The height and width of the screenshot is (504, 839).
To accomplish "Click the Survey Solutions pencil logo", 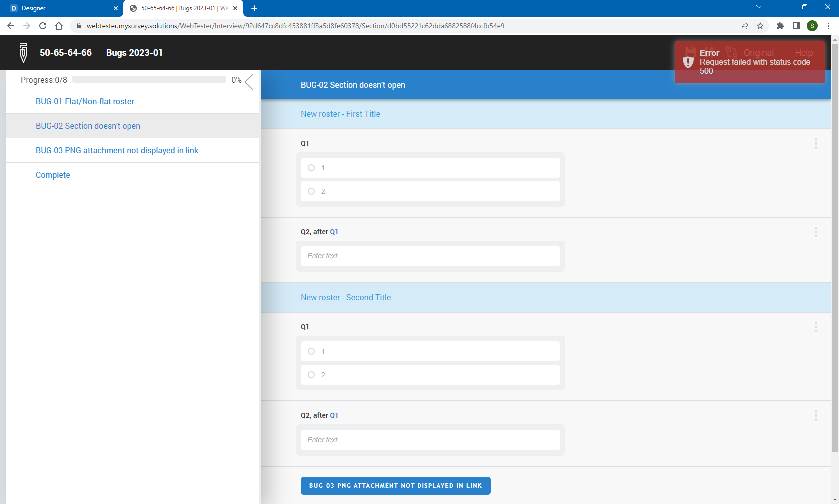I will (x=23, y=53).
